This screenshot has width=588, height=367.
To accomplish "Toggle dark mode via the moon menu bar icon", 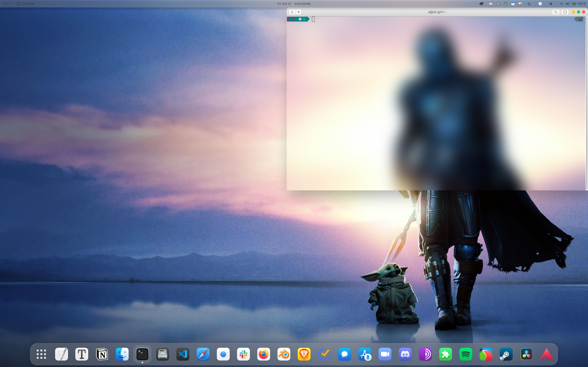I will point(530,4).
